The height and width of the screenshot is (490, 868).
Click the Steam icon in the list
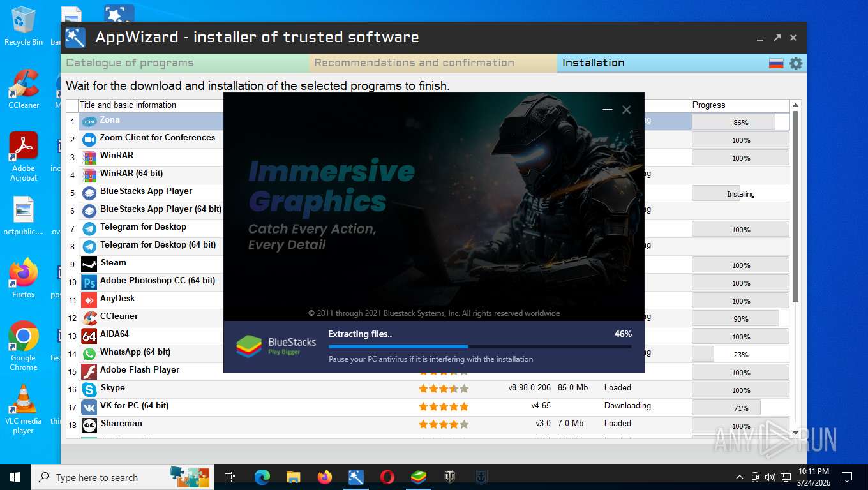coord(89,264)
